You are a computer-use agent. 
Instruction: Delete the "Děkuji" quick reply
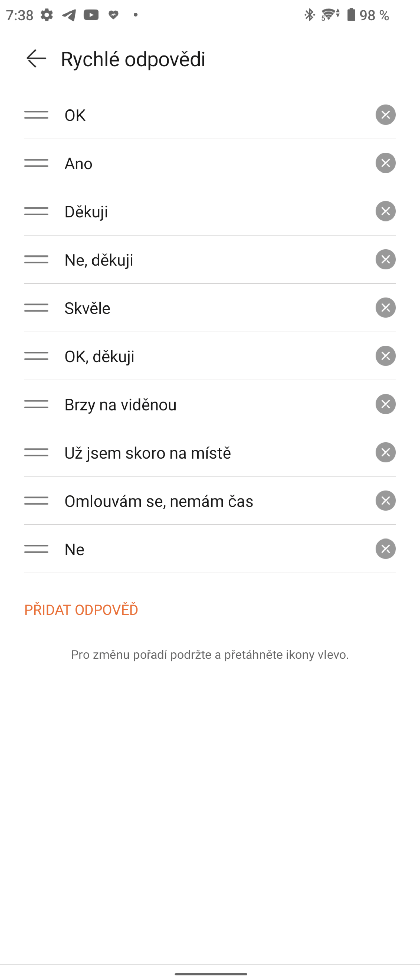pyautogui.click(x=385, y=212)
